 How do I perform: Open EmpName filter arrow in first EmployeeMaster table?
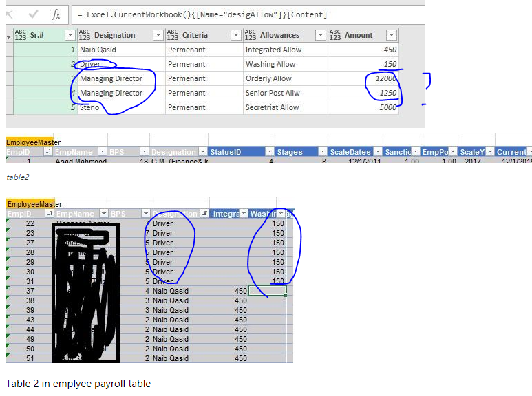pos(103,151)
